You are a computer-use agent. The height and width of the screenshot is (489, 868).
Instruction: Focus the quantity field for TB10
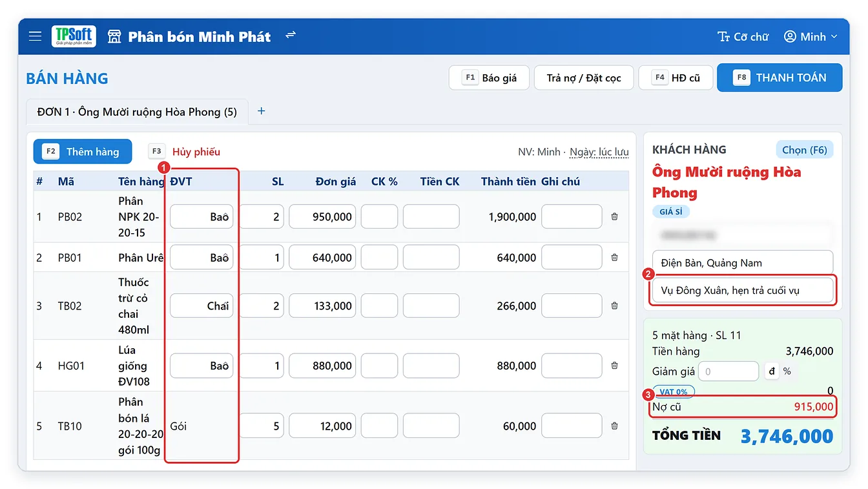[x=262, y=426]
